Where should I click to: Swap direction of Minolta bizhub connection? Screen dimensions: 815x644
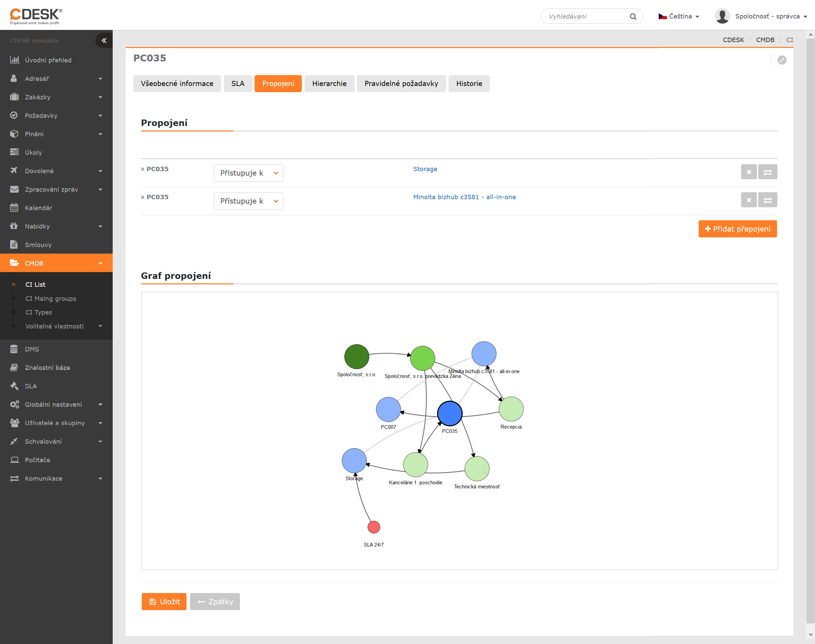(767, 200)
